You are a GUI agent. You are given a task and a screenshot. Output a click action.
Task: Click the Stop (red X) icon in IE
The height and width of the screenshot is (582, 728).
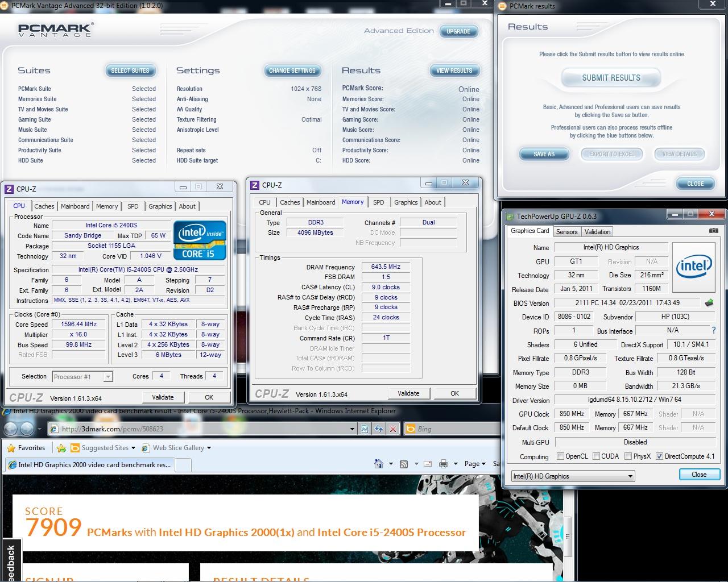pyautogui.click(x=392, y=429)
